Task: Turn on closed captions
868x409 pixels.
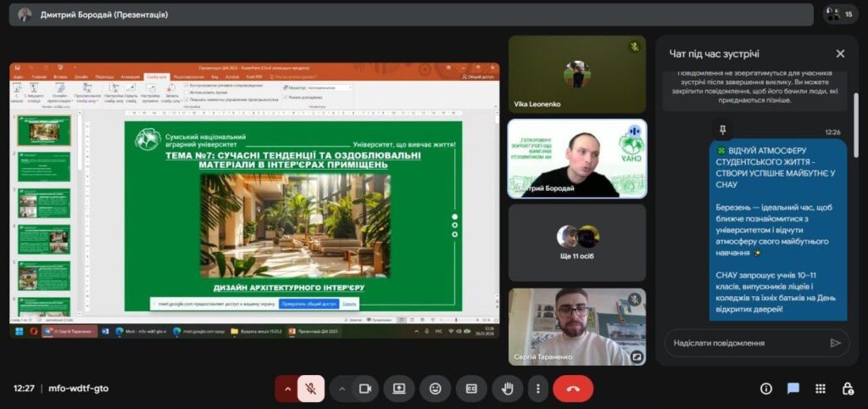Action: point(471,389)
